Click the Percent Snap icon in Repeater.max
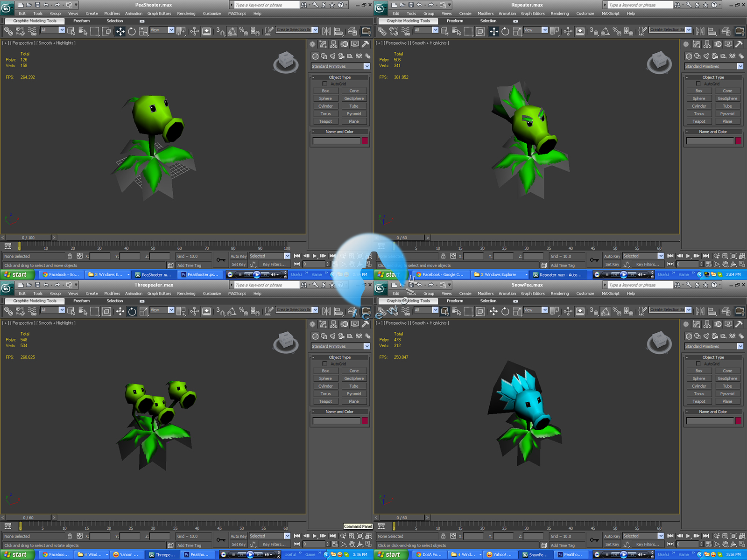 (617, 31)
